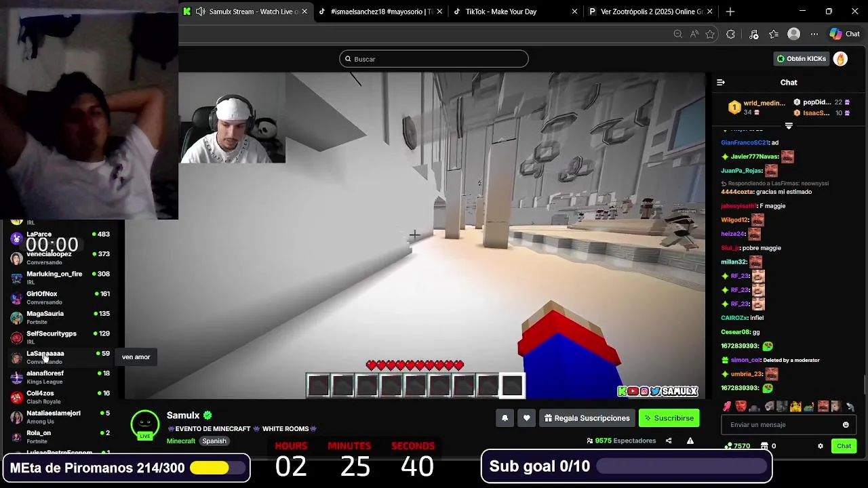The height and width of the screenshot is (488, 868).
Task: Open MagaSauria channel in sidebar
Action: (61, 317)
